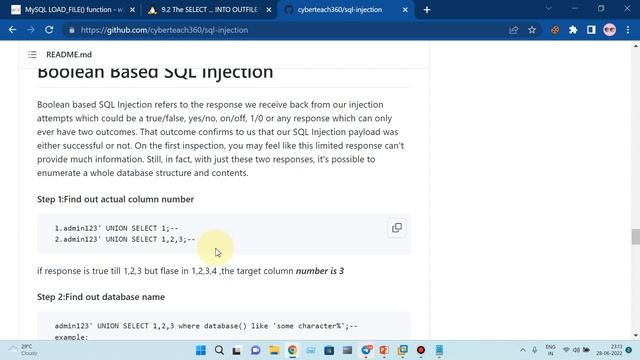Switch the ENG IN input language
The image size is (640, 360).
pos(550,350)
